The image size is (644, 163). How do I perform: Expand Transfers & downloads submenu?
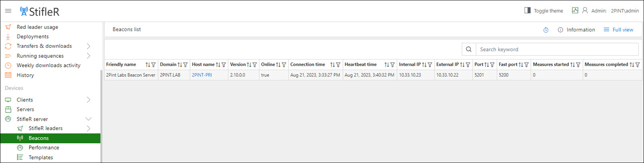(89, 46)
